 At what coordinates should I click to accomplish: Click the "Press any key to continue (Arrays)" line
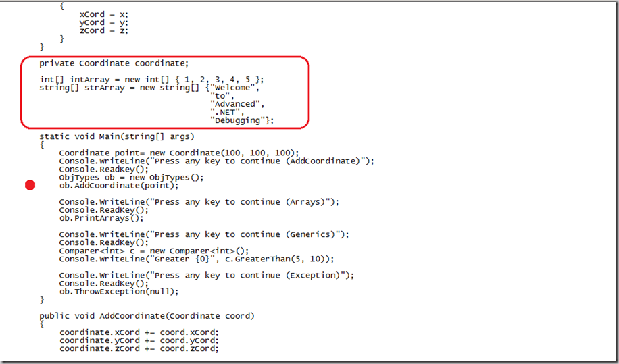199,202
